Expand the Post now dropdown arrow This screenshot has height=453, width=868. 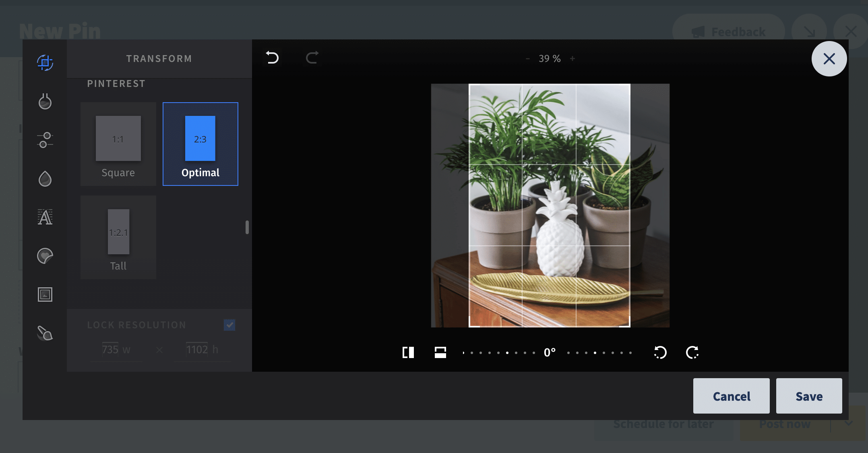[849, 424]
